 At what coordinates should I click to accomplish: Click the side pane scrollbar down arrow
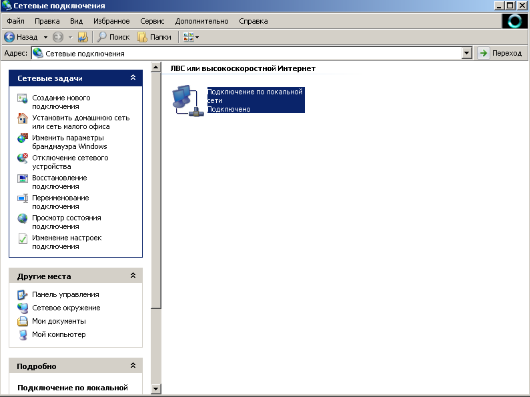pyautogui.click(x=156, y=389)
